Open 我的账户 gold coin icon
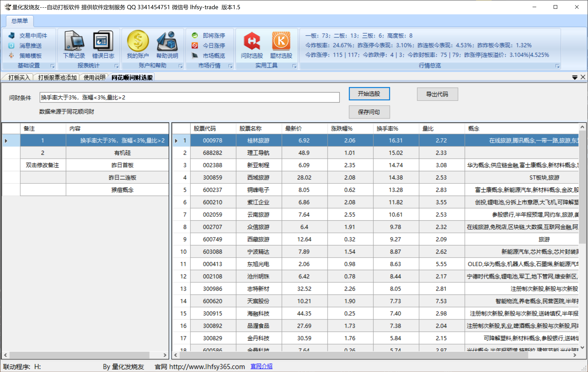588x372 pixels. tap(138, 44)
